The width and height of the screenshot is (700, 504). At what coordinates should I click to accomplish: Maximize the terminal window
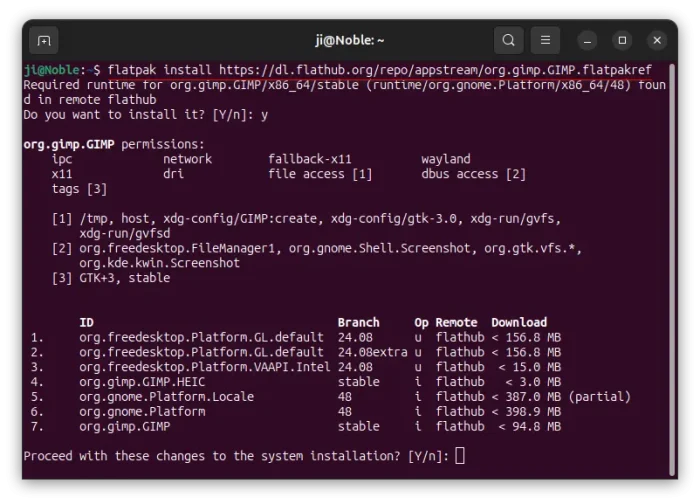[622, 40]
